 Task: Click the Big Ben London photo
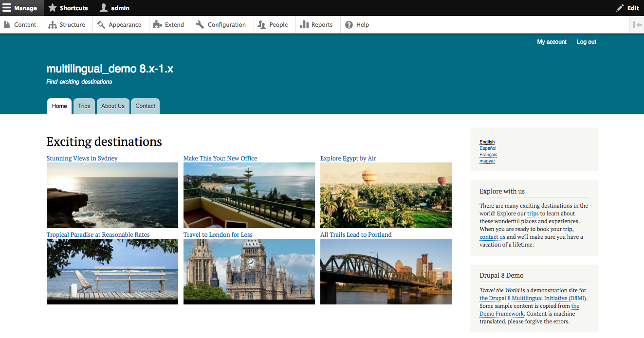(249, 271)
